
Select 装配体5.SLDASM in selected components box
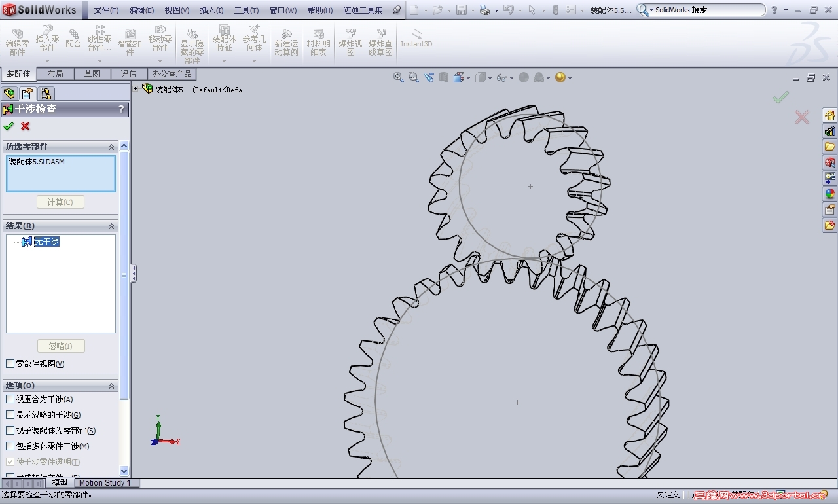coord(37,162)
